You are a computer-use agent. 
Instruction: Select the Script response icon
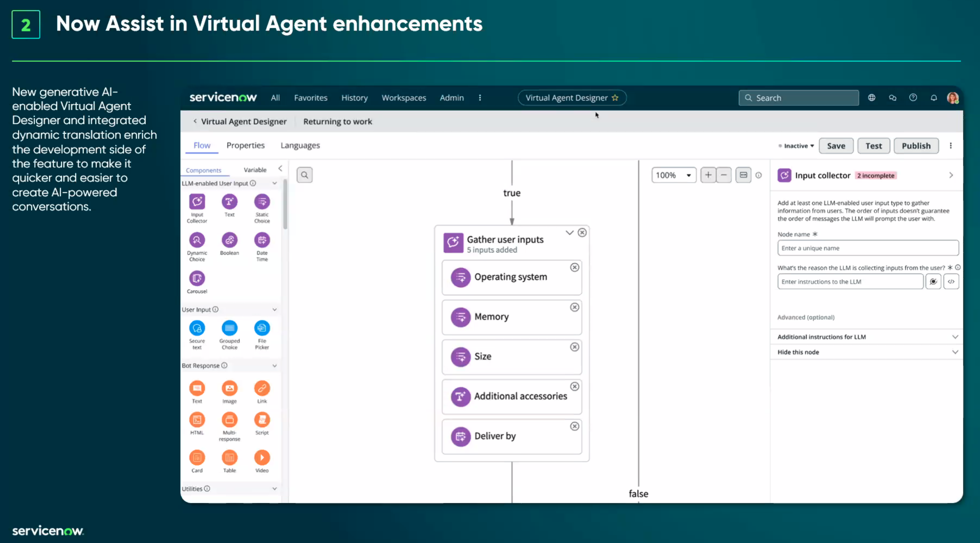[262, 420]
